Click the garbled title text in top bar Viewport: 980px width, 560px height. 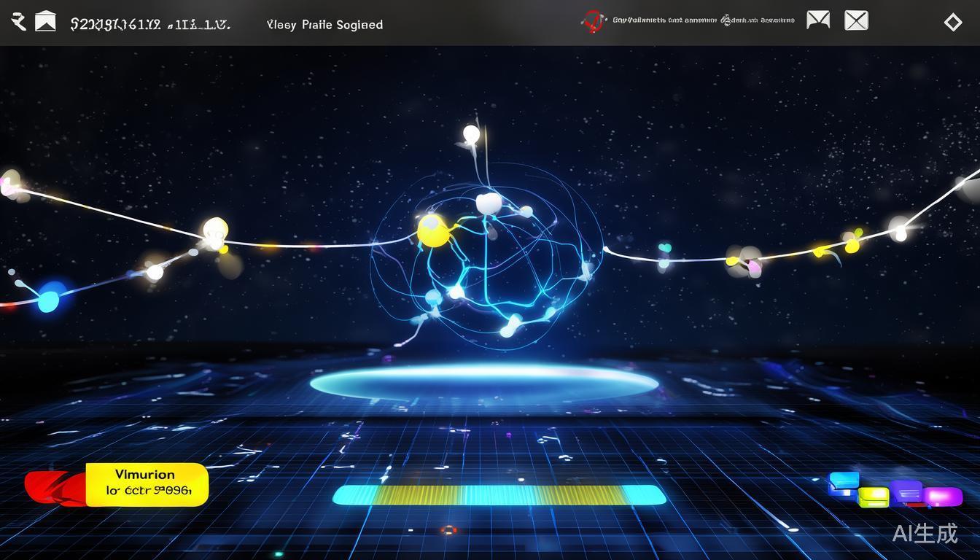pos(149,24)
